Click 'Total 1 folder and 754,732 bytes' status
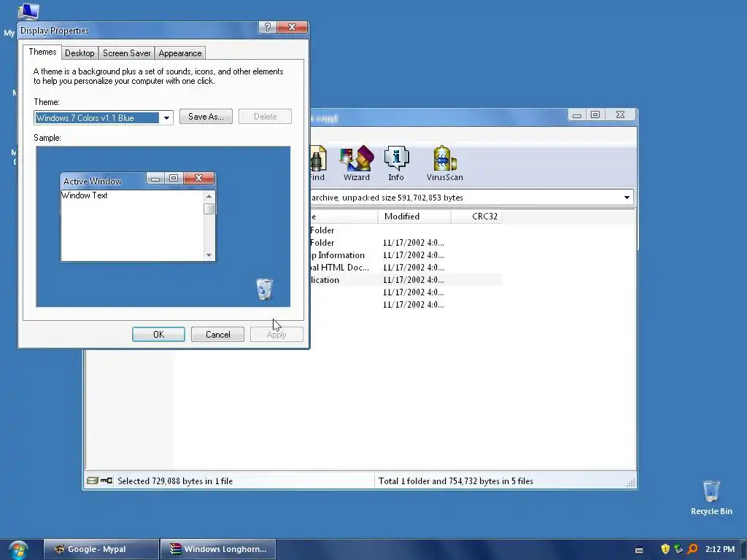 455,481
